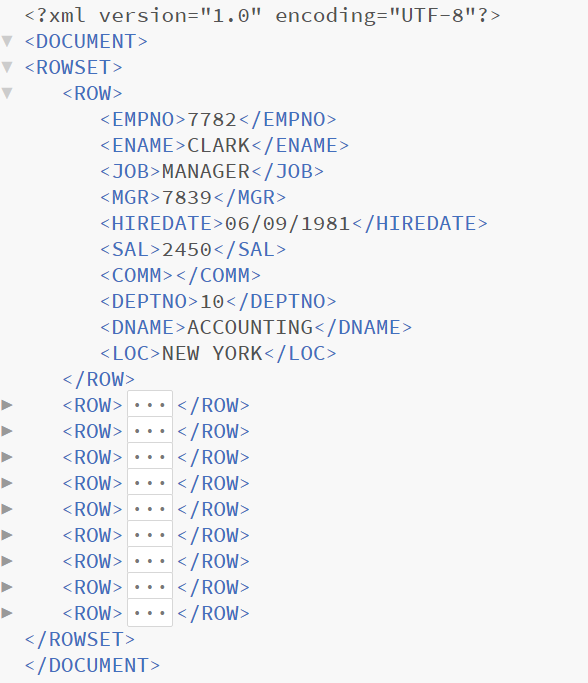
Task: Collapse the DOCUMENT root node
Action: click(7, 41)
